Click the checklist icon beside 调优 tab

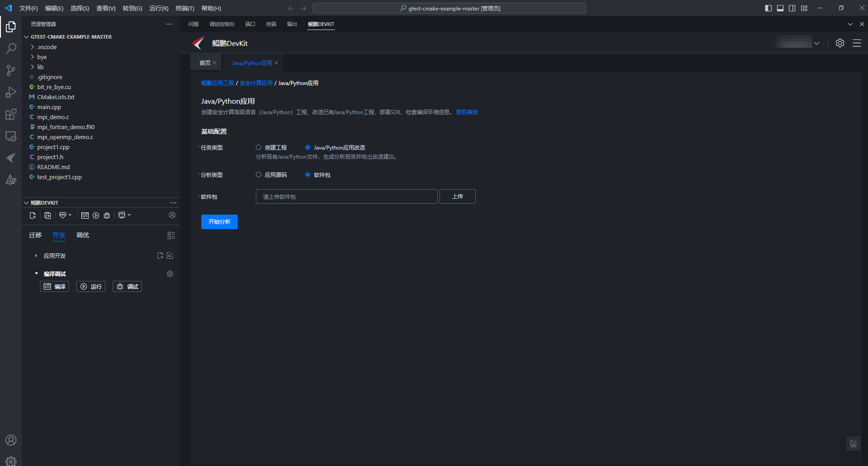point(171,236)
